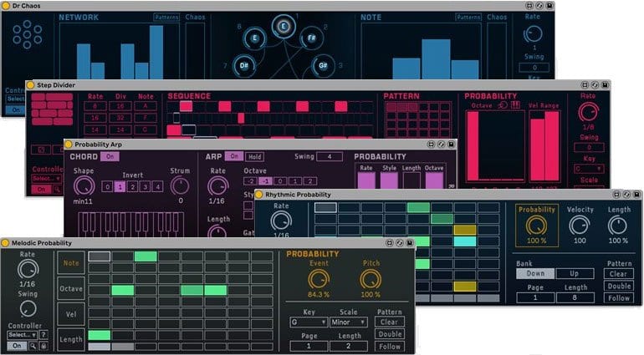Click the Pitch probability knob in Melodic Probability

[371, 280]
